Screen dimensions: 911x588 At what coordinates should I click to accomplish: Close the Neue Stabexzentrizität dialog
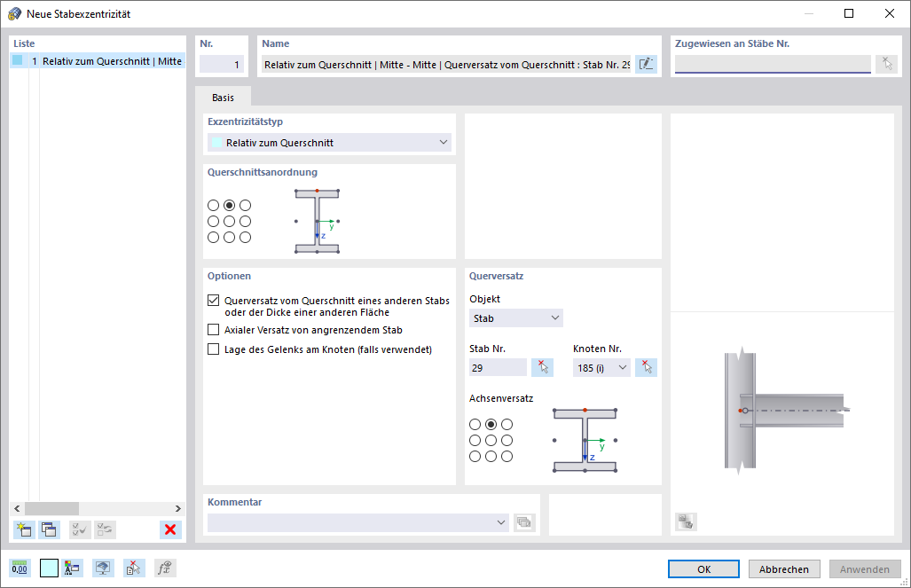[889, 13]
